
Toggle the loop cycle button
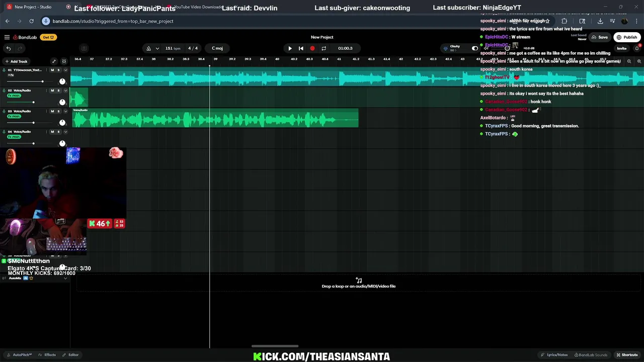324,48
